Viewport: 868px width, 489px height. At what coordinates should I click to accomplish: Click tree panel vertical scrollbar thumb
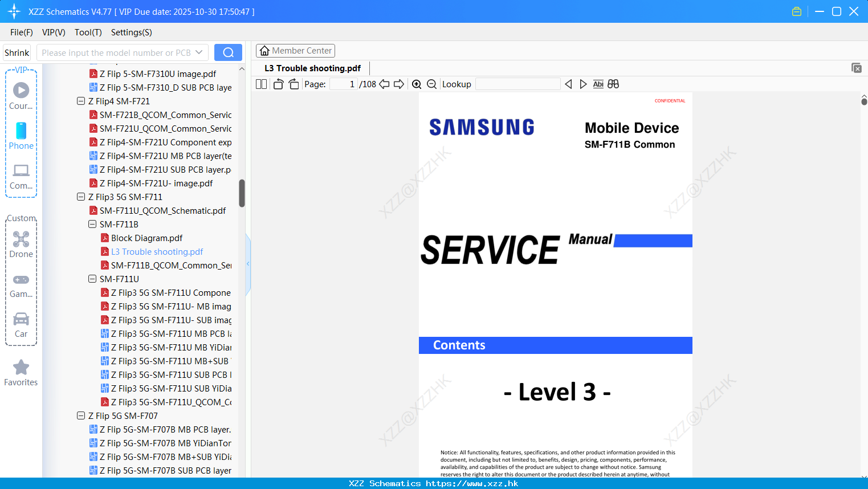point(242,193)
